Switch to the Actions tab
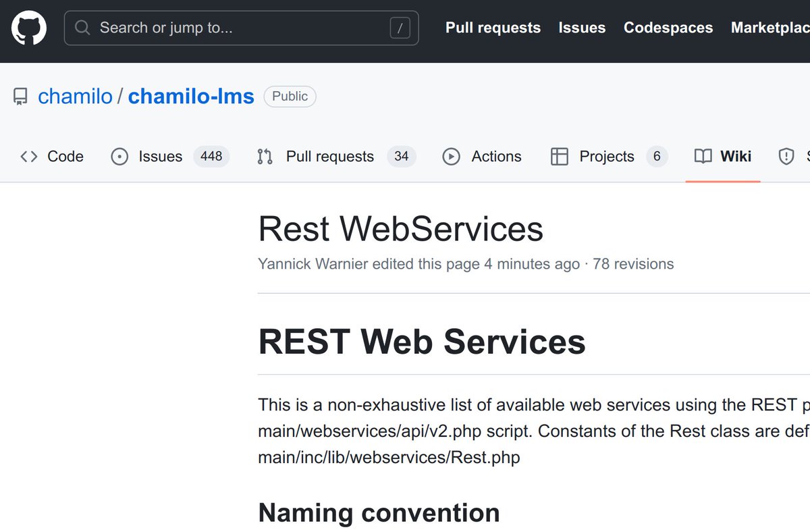This screenshot has height=532, width=810. (x=482, y=157)
